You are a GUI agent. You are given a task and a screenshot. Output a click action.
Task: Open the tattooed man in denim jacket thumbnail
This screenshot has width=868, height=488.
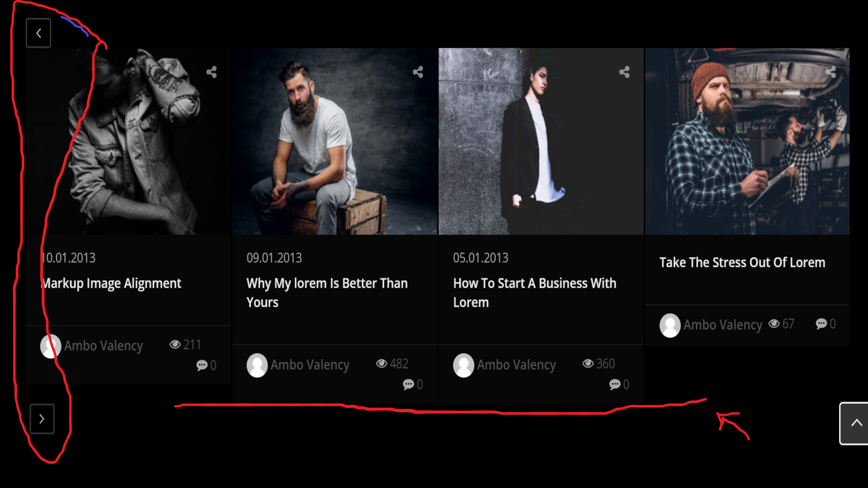click(128, 141)
